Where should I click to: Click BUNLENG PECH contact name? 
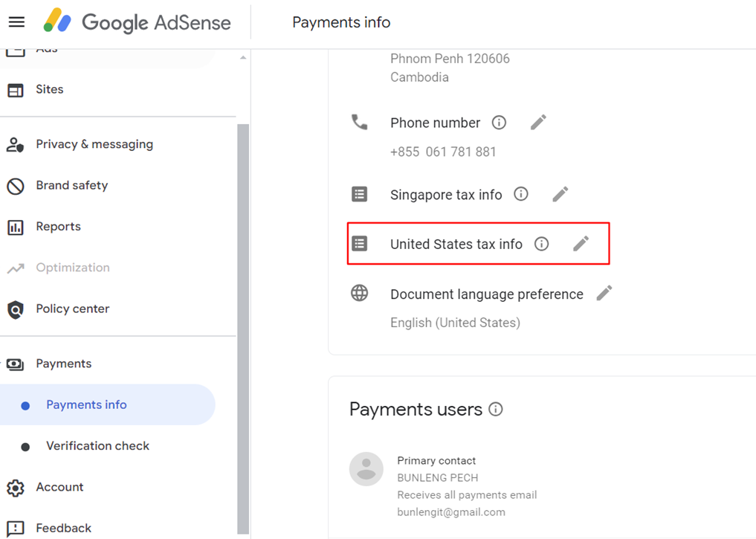click(437, 478)
